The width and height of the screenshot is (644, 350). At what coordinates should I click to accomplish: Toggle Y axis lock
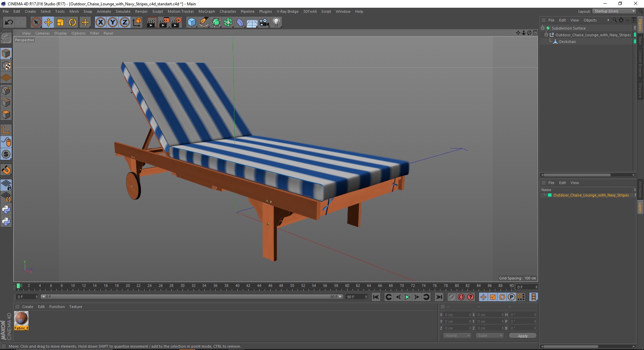pyautogui.click(x=113, y=23)
